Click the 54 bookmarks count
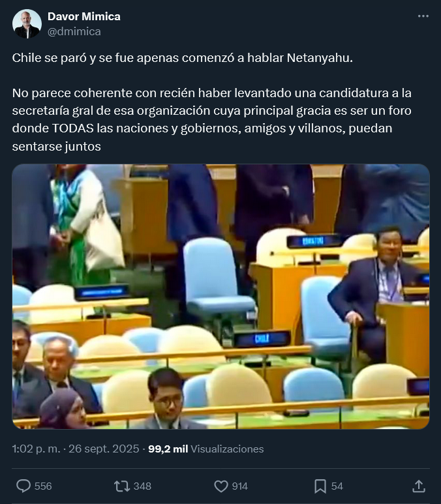This screenshot has width=441, height=504. [x=337, y=486]
